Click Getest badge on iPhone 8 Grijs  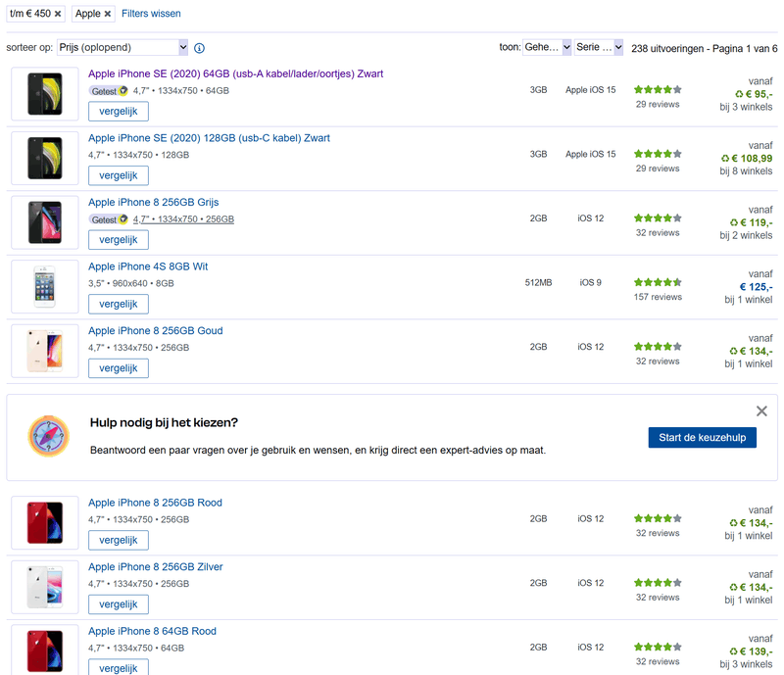point(109,219)
